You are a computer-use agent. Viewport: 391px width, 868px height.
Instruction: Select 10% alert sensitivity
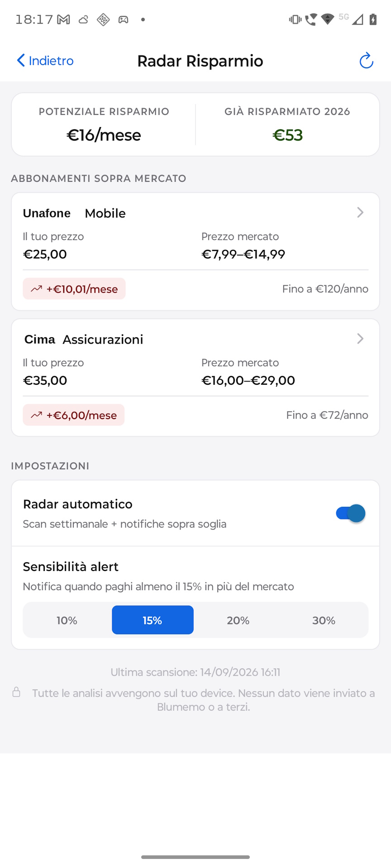point(67,620)
